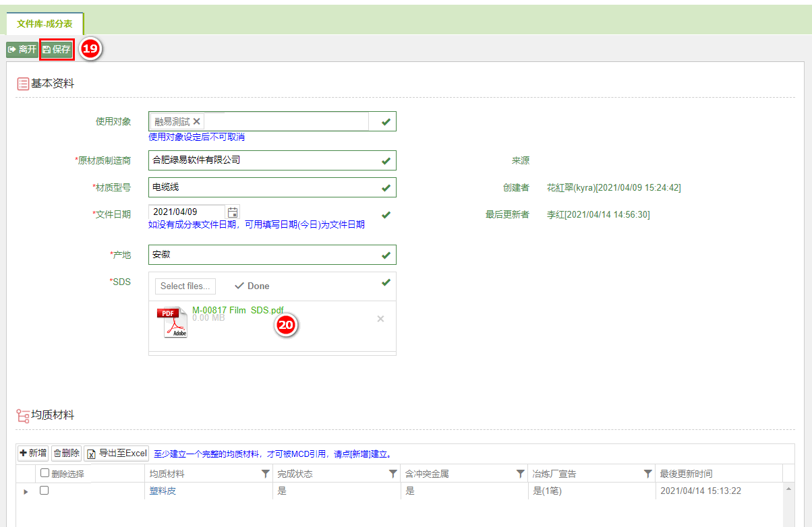Screen dimensions: 812x527
Task: Click the 文件日期 date field 2021/04/09
Action: click(x=187, y=212)
